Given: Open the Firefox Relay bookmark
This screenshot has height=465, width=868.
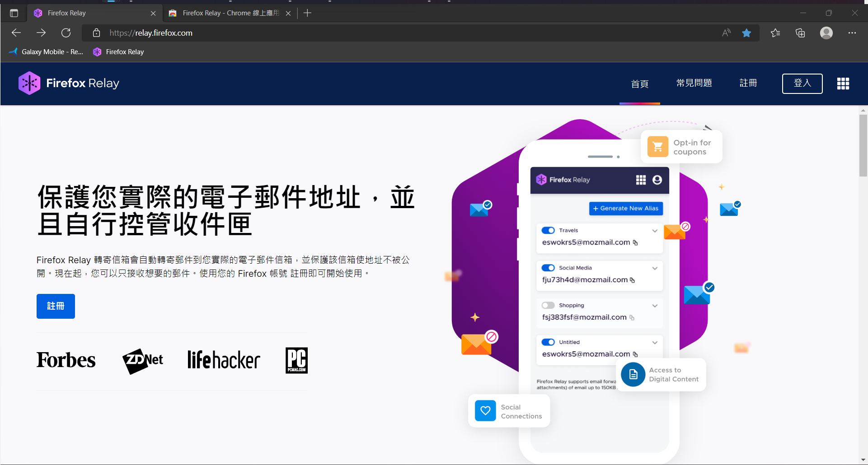Looking at the screenshot, I should point(118,52).
